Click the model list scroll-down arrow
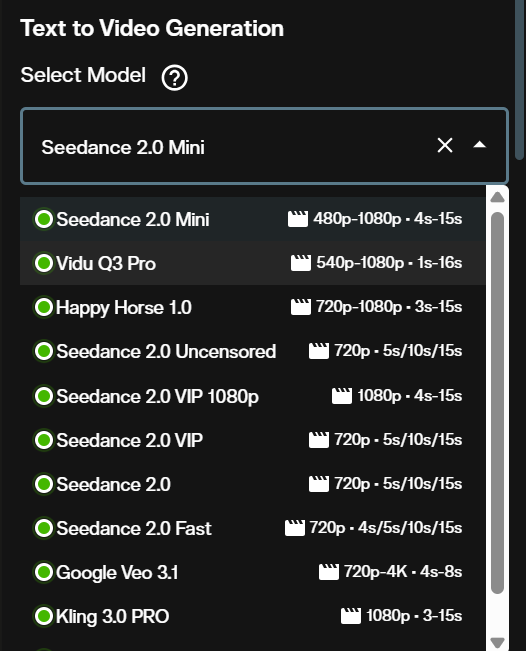 click(x=497, y=642)
